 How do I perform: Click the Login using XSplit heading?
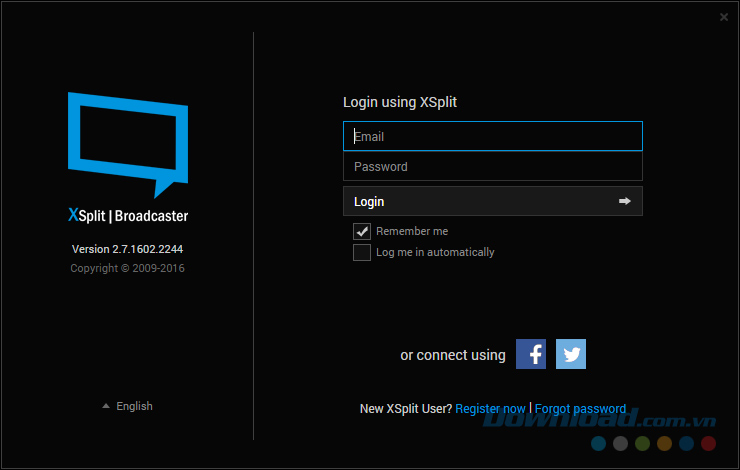(x=400, y=102)
